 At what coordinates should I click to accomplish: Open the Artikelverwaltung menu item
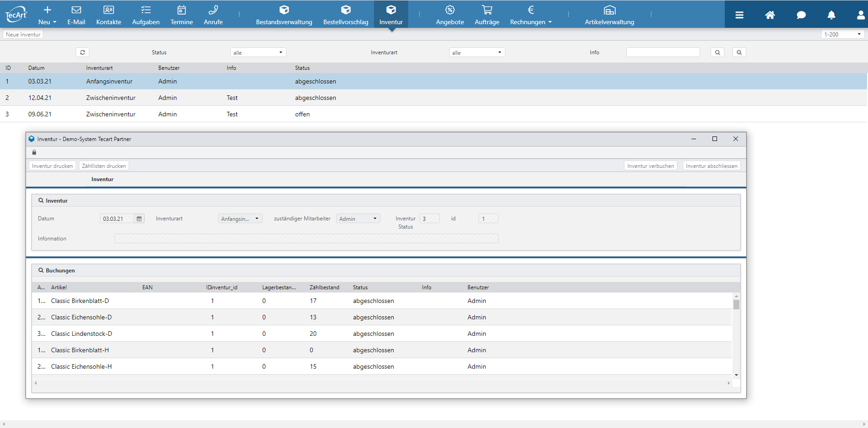609,15
